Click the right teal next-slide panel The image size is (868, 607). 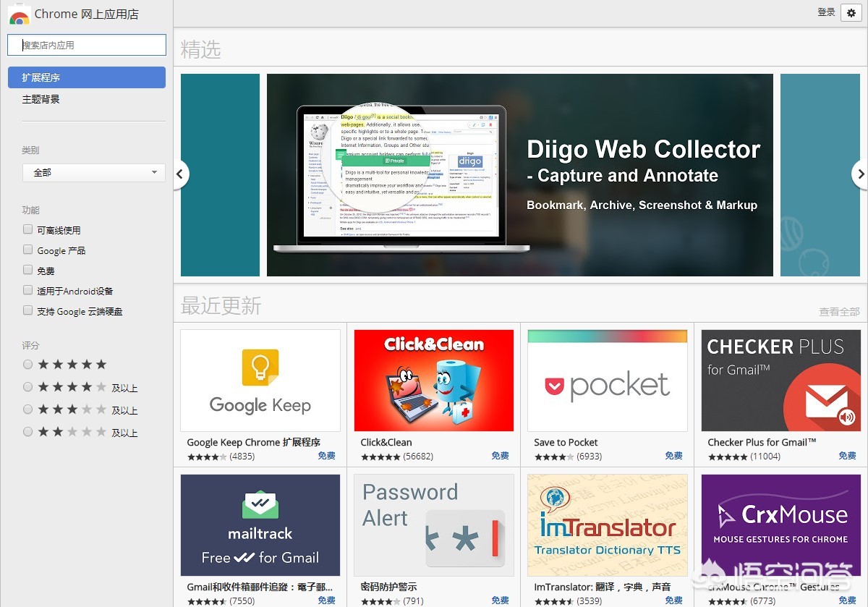(x=820, y=175)
